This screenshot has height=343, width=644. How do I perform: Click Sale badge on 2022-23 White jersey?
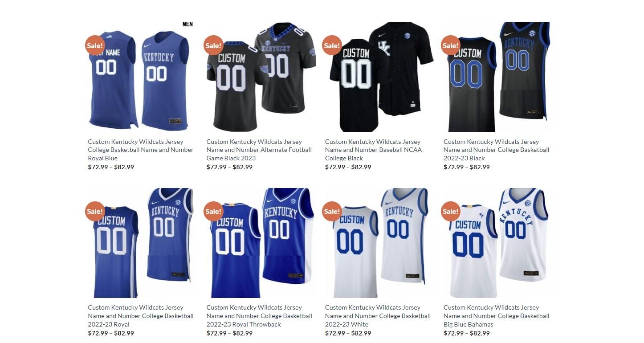click(x=332, y=211)
